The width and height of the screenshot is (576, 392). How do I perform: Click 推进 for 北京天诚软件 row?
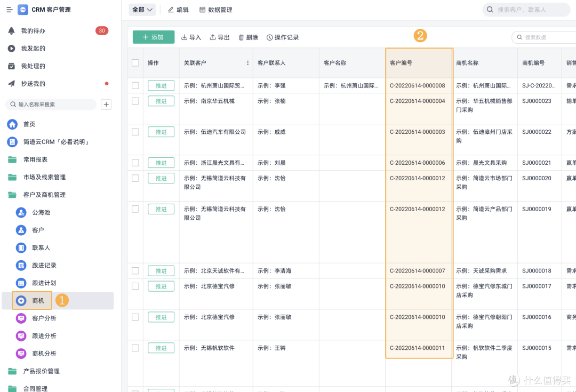tap(161, 271)
